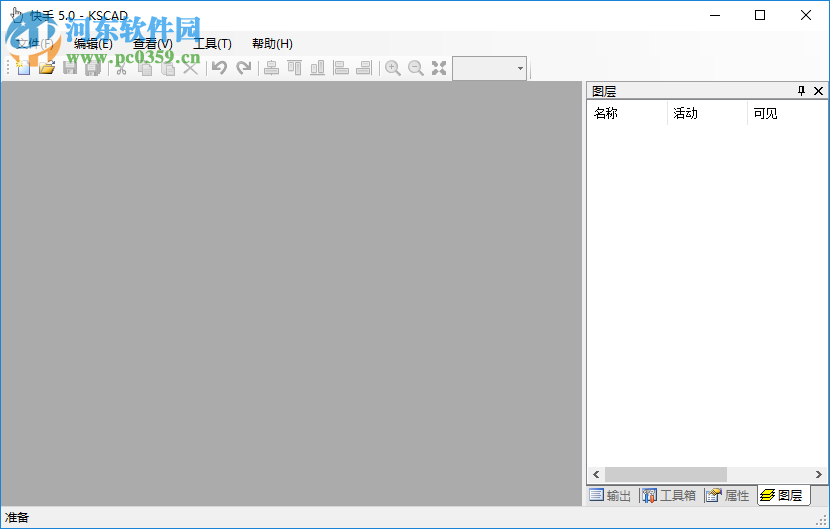Click the layer panel scrollbar right arrow
The height and width of the screenshot is (529, 830).
point(818,474)
